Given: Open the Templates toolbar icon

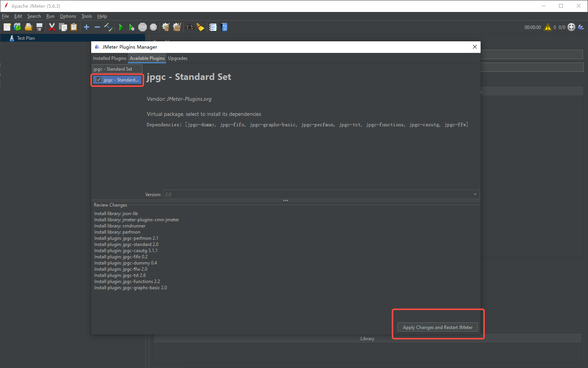Looking at the screenshot, I should coord(17,27).
